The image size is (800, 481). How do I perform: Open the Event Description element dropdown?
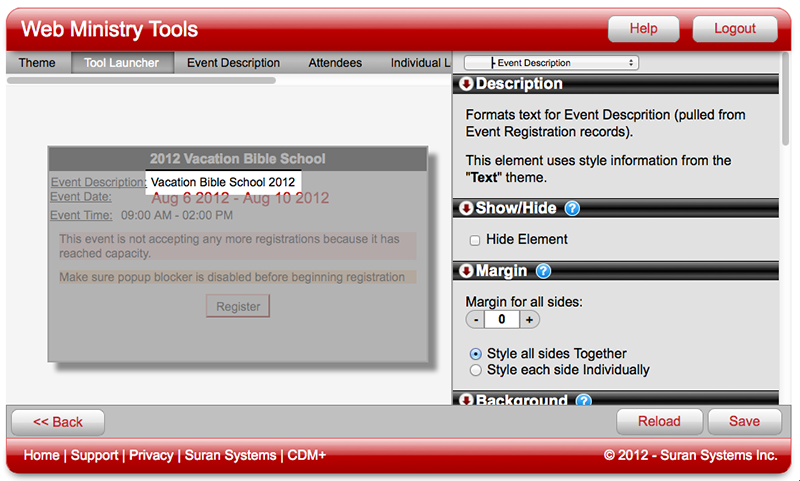click(551, 63)
